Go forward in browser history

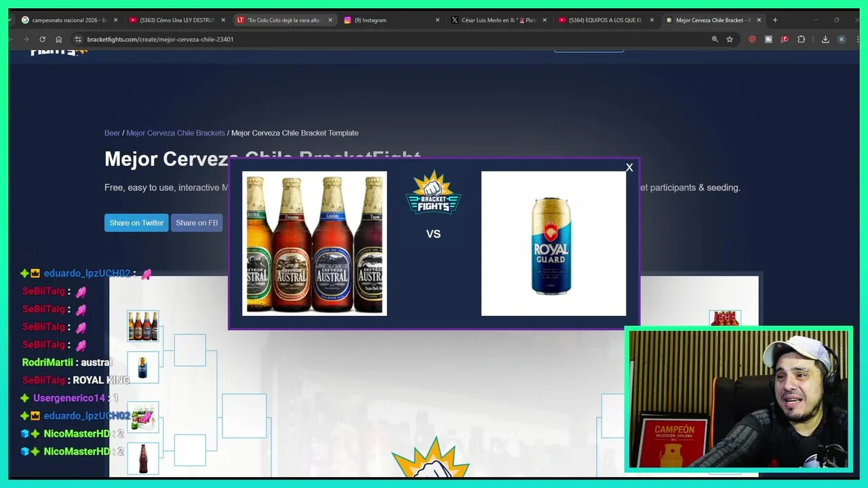[x=26, y=39]
